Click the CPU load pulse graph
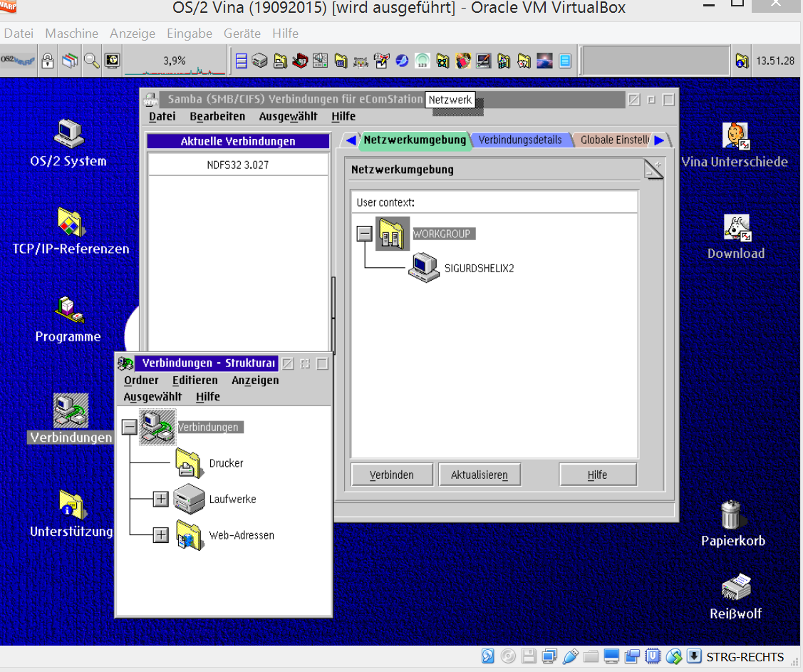This screenshot has height=672, width=803. 175,61
